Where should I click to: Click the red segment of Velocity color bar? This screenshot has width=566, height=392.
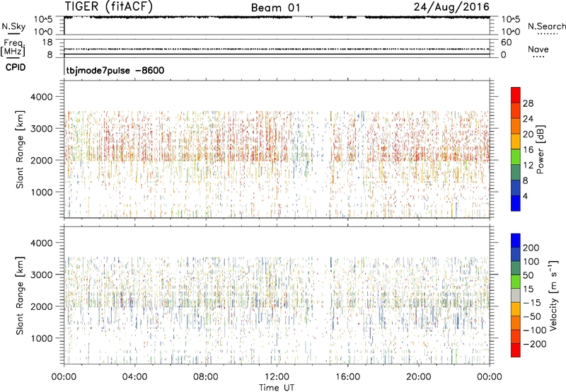pyautogui.click(x=516, y=350)
